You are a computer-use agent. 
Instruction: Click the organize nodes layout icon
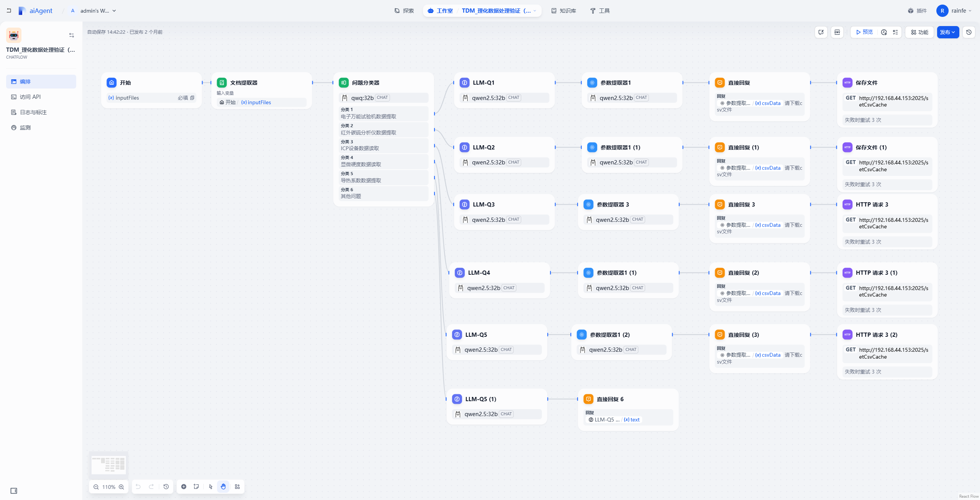[x=237, y=487]
